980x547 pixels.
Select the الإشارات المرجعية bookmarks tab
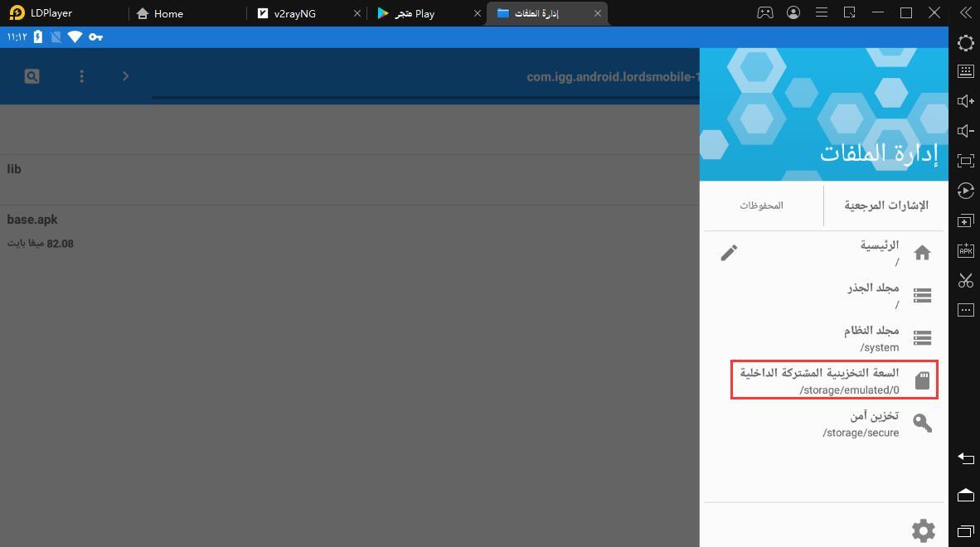click(x=885, y=205)
